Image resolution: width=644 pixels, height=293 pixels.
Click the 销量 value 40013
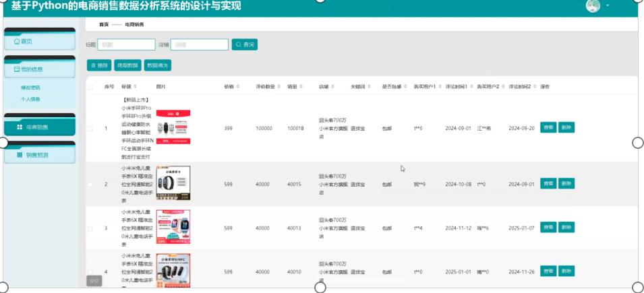point(294,228)
